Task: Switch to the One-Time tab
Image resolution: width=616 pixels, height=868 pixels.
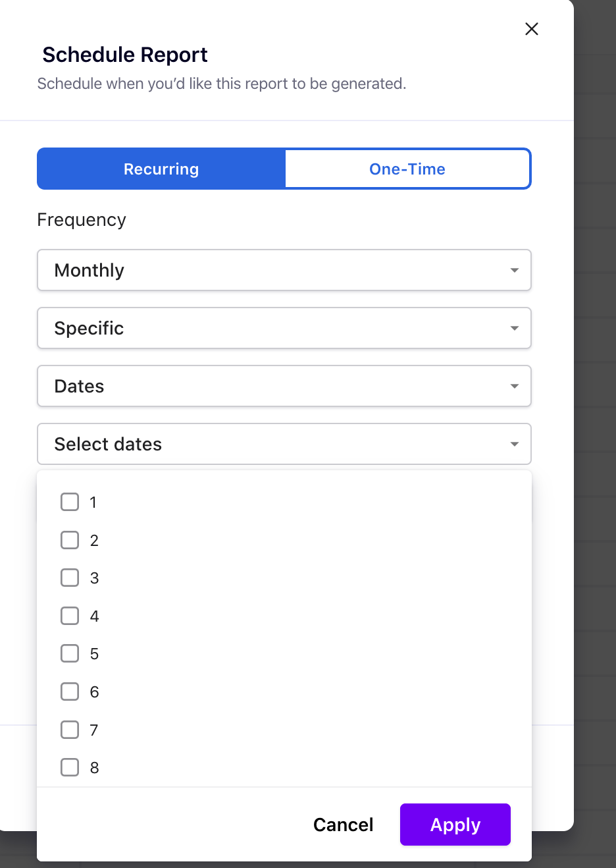Action: 407,169
